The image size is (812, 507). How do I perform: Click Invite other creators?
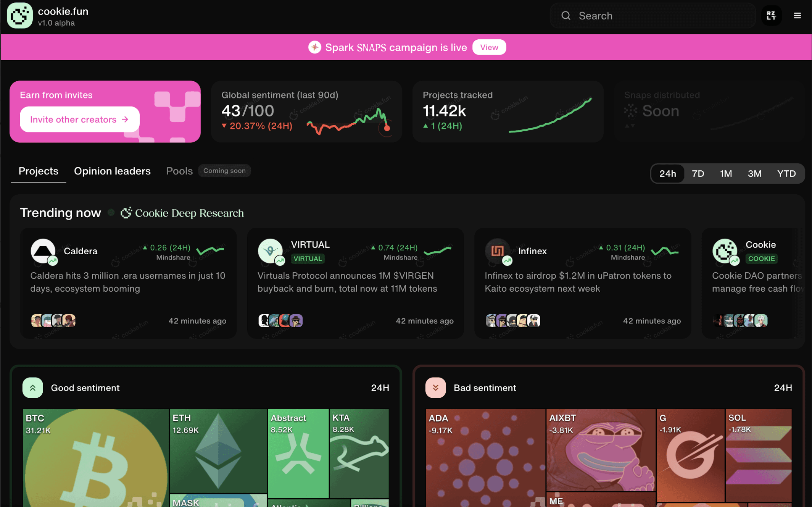click(79, 119)
